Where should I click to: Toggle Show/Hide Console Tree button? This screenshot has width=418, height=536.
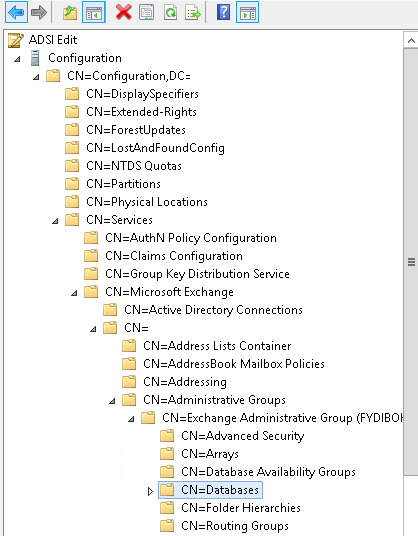(94, 12)
